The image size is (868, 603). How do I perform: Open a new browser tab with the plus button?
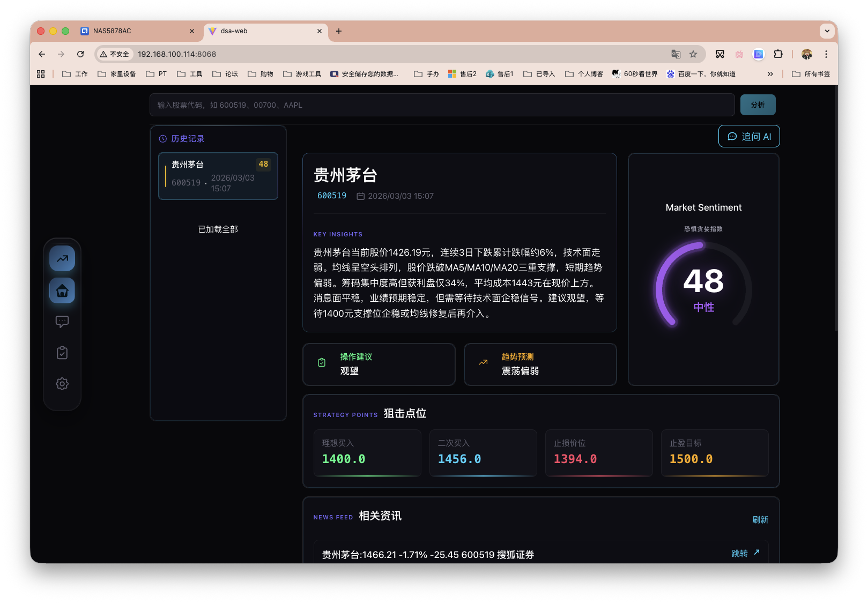(x=338, y=32)
